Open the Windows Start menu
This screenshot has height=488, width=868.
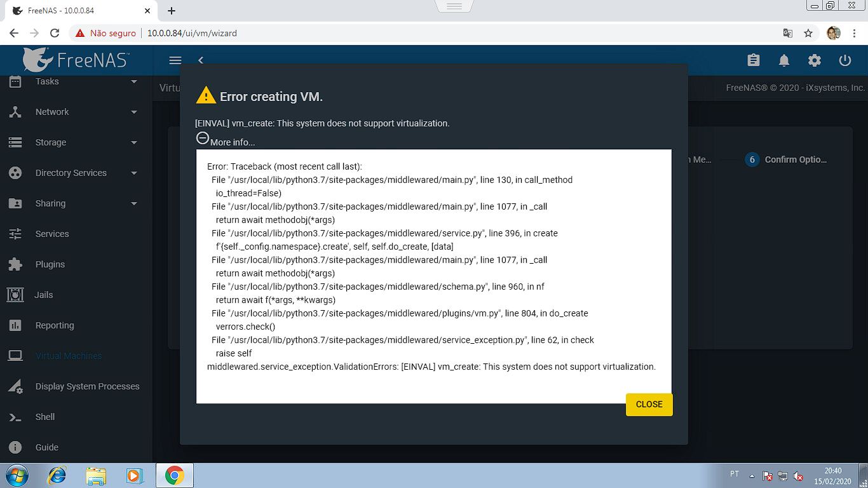point(17,475)
